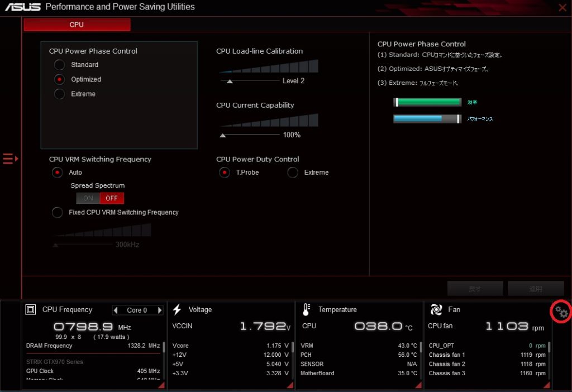Click the CPU Load-line Calibration level bar graphic

coord(269,66)
